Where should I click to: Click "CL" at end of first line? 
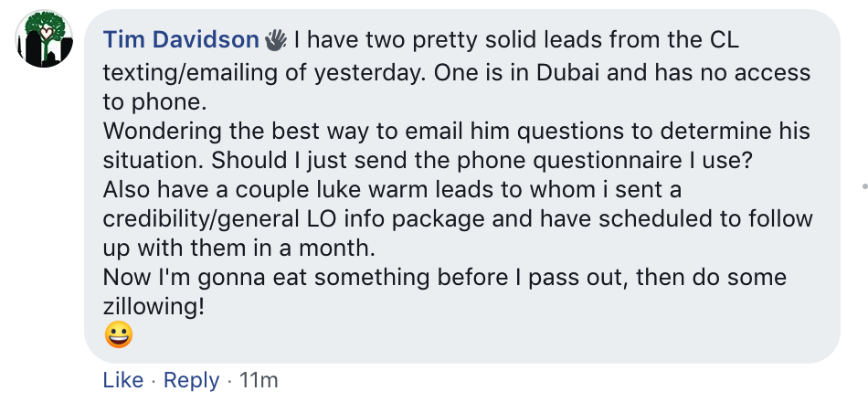(x=721, y=39)
